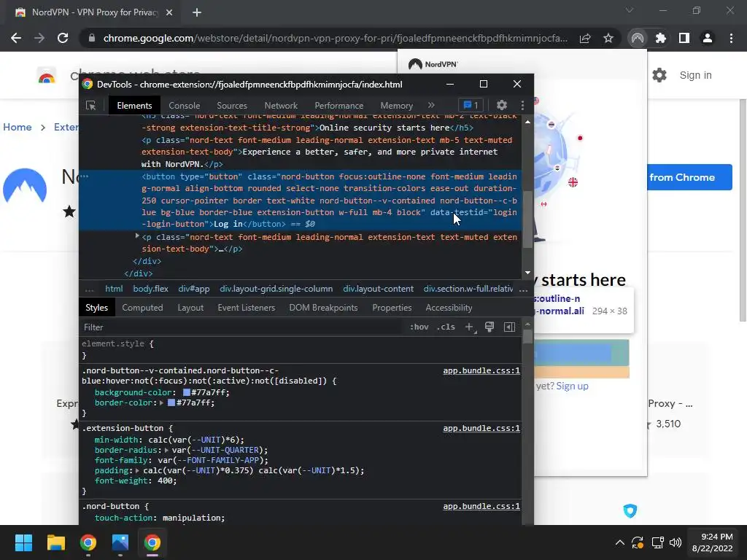Show more DevTools tabs with double chevron
Screen dimensions: 747x560
431,105
